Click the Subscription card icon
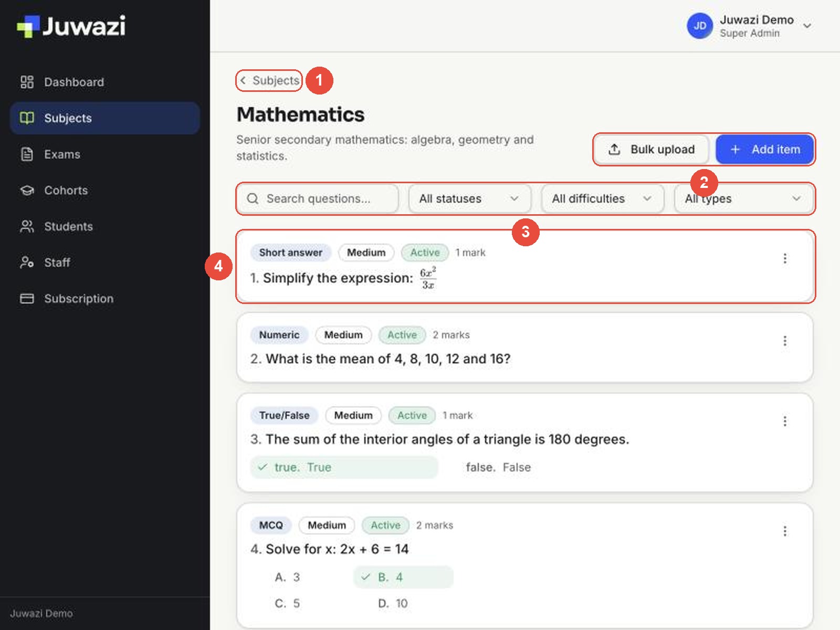The image size is (840, 630). (x=27, y=299)
